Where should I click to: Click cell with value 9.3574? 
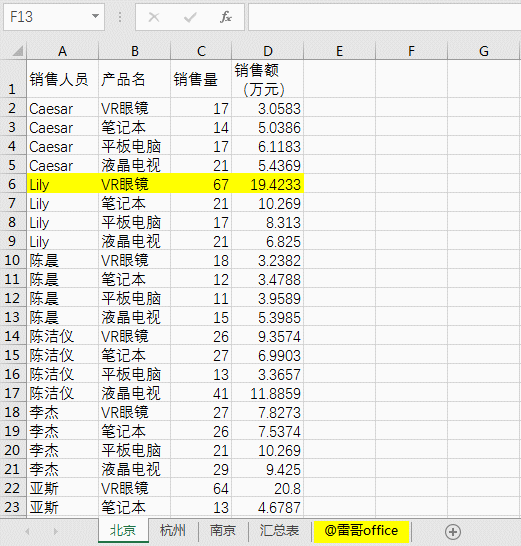point(268,336)
